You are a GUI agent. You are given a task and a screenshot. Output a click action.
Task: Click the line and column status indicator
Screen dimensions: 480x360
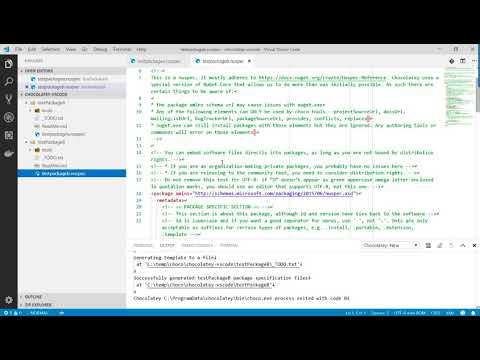point(356,313)
